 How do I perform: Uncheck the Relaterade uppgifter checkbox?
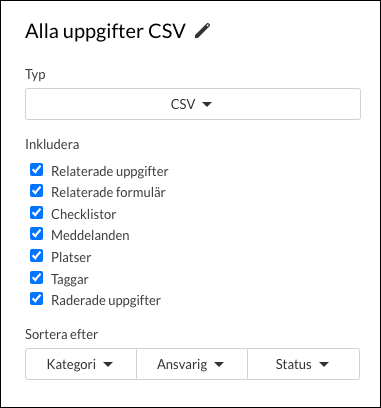36,169
